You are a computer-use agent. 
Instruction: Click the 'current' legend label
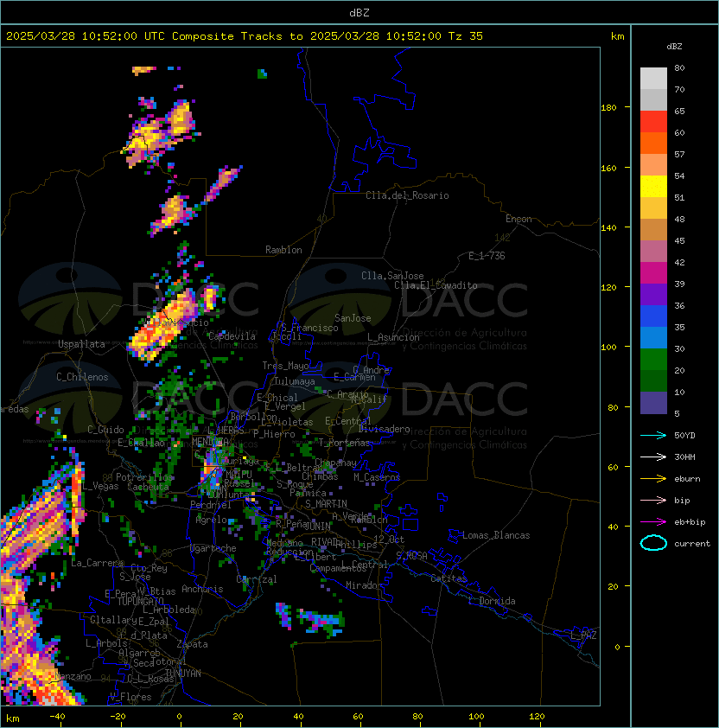[692, 544]
